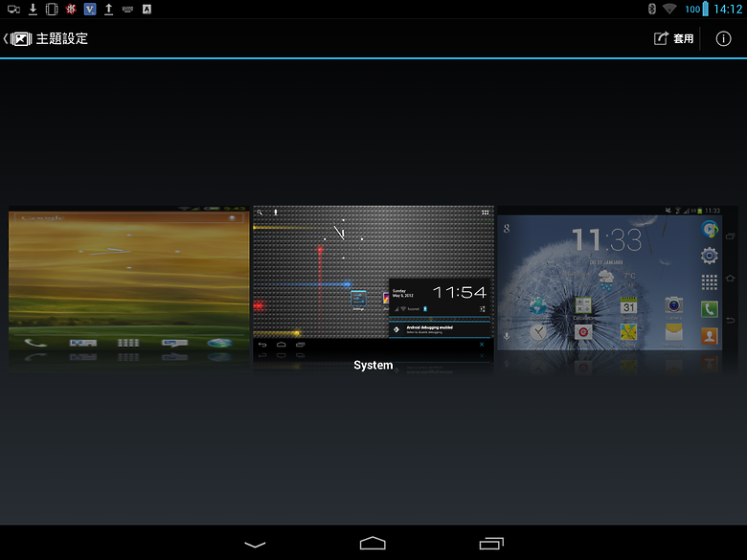
Task: Tap the blue V app notification icon
Action: click(90, 9)
